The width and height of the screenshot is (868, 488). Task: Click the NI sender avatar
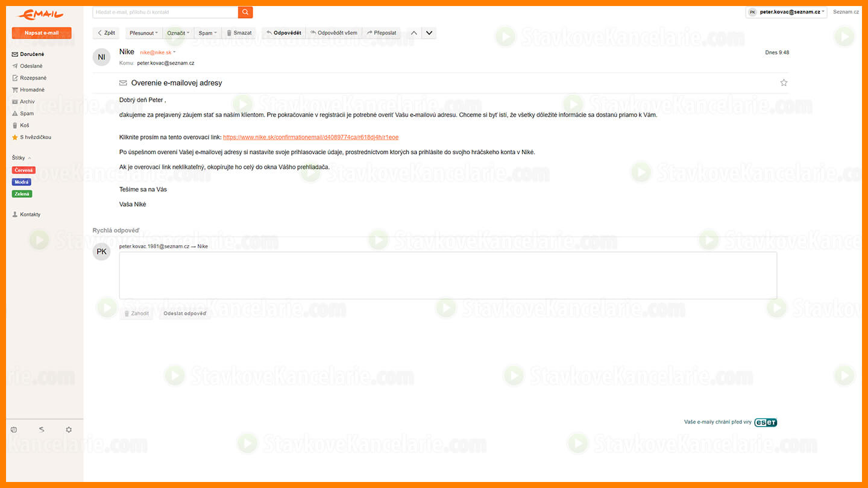[102, 57]
